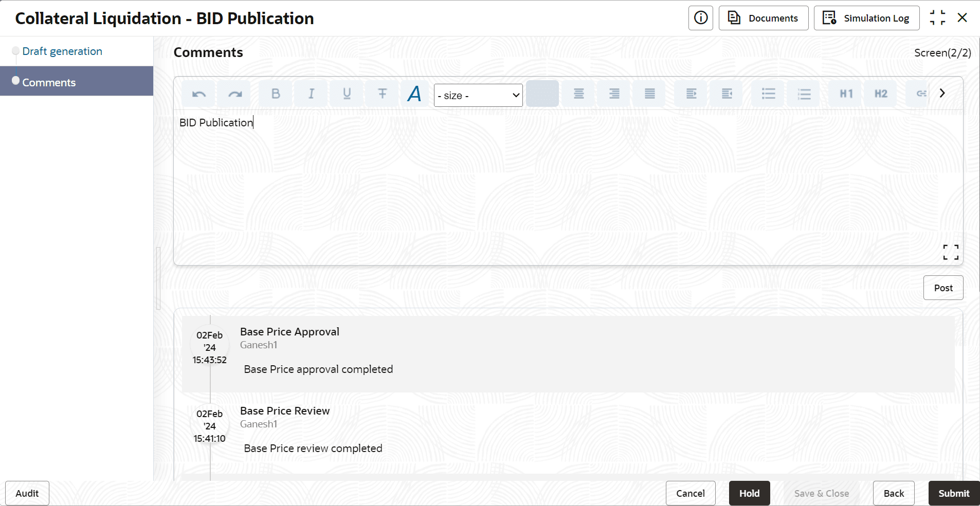Screen dimensions: 980x506
Task: Close the BID Publication dialog
Action: coord(963,18)
